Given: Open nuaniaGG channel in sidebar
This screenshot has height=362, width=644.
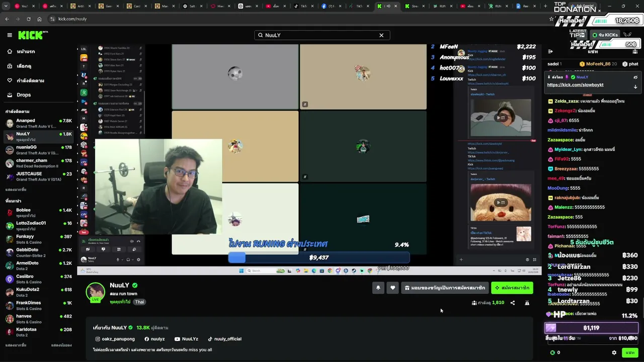Looking at the screenshot, I should 39,150.
